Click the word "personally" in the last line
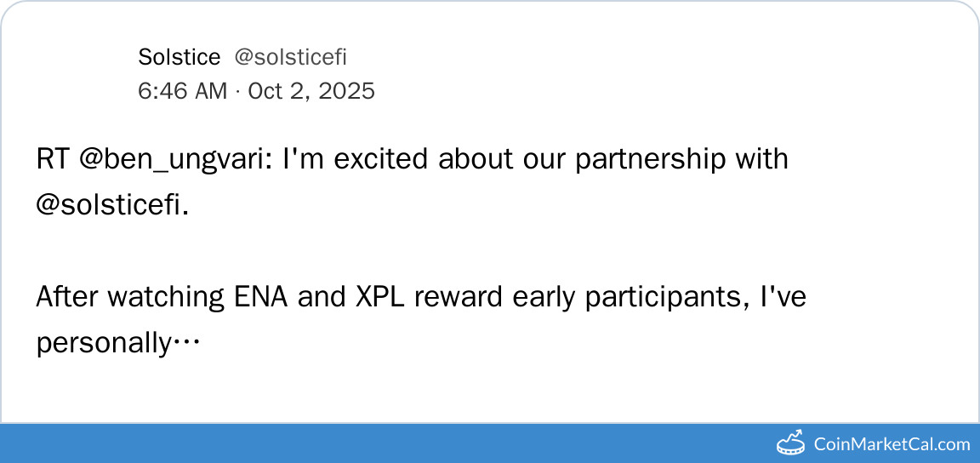The image size is (980, 463). 104,344
